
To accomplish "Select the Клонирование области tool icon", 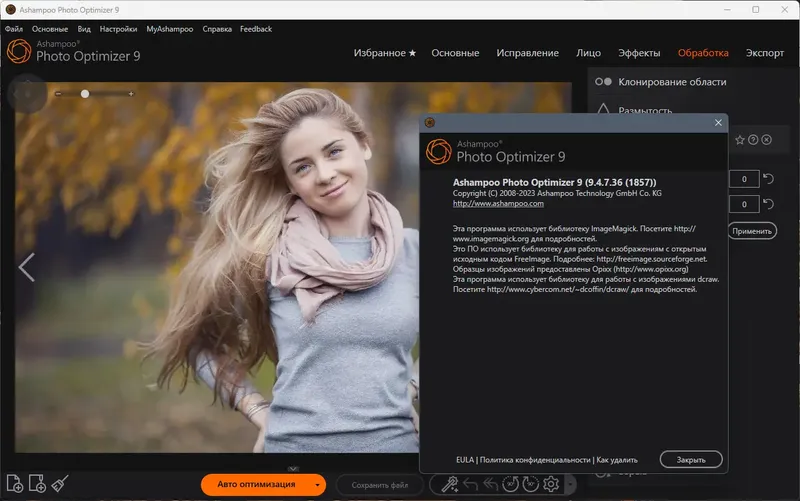I will click(603, 82).
